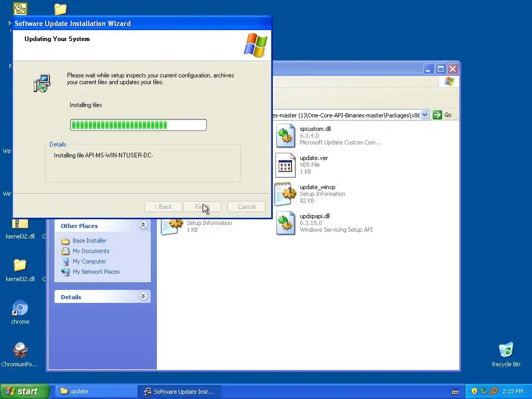Click the My Computer icon in Other Places
This screenshot has height=399, width=532.
coord(65,262)
